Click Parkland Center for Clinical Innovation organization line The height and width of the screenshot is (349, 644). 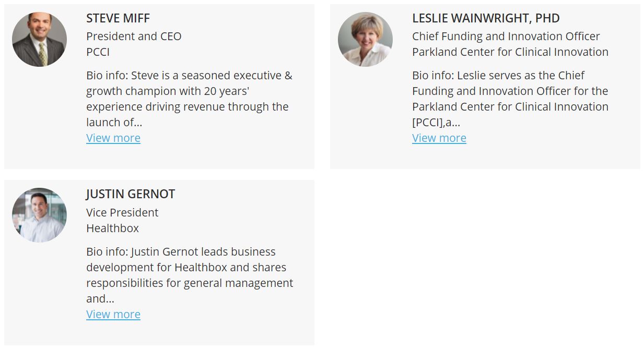tap(510, 52)
